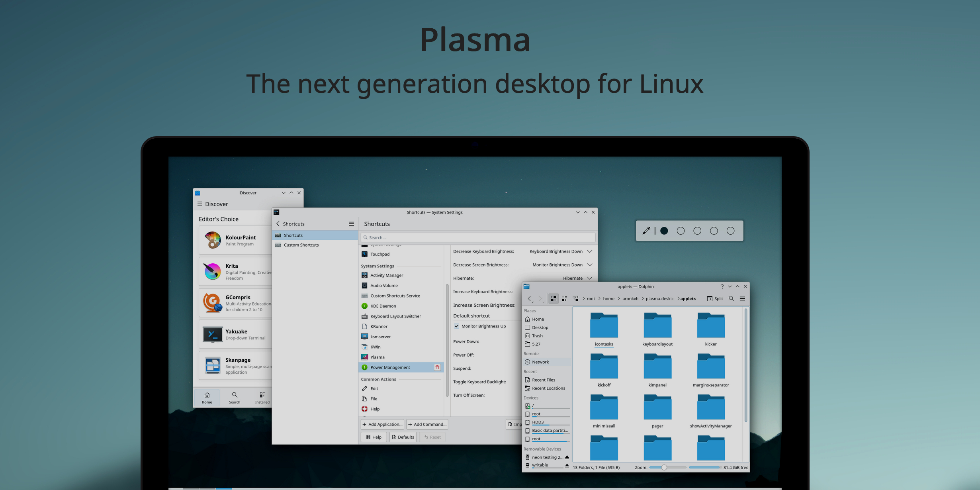Select the fourth color circle
The width and height of the screenshot is (980, 490).
(714, 231)
